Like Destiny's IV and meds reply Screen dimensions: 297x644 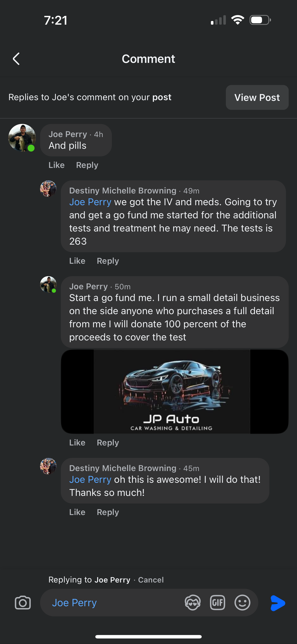(x=77, y=261)
